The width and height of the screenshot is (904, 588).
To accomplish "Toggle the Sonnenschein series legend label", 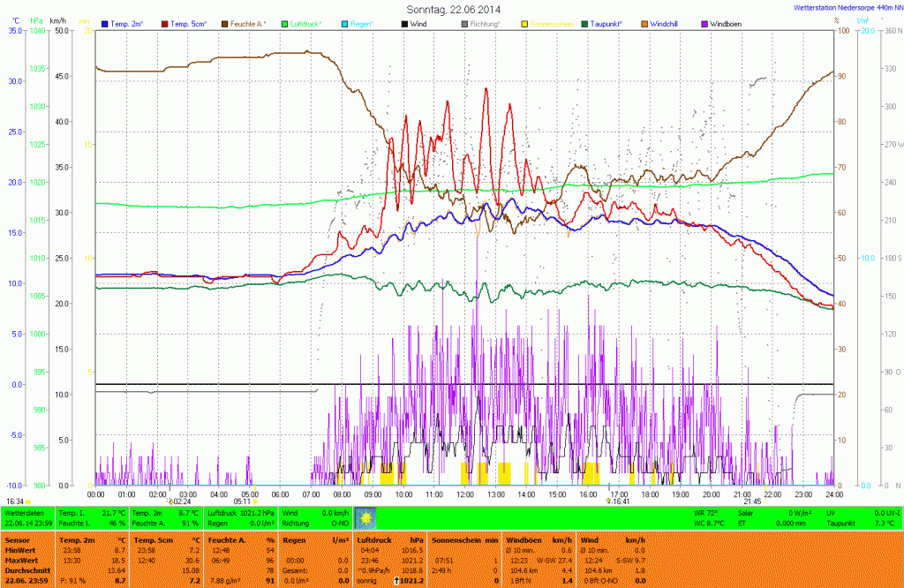I will click(x=551, y=23).
